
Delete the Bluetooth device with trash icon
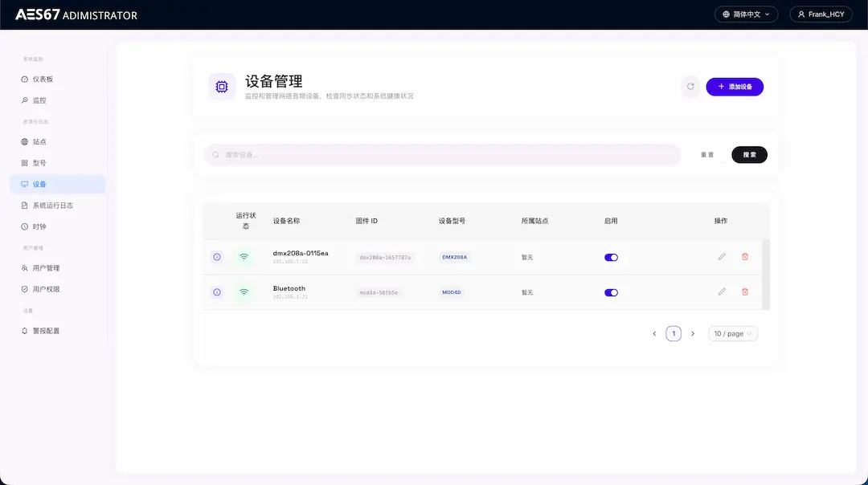coord(745,292)
